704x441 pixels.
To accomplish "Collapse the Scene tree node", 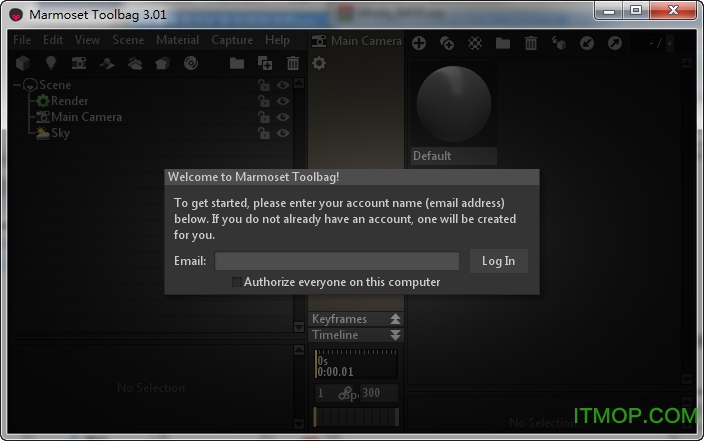I will point(17,85).
